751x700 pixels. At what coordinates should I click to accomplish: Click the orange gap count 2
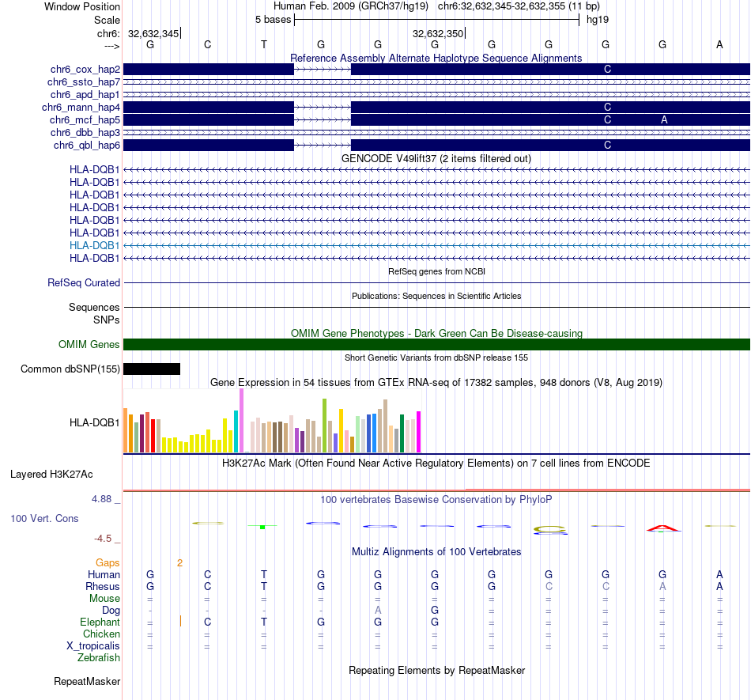click(179, 563)
